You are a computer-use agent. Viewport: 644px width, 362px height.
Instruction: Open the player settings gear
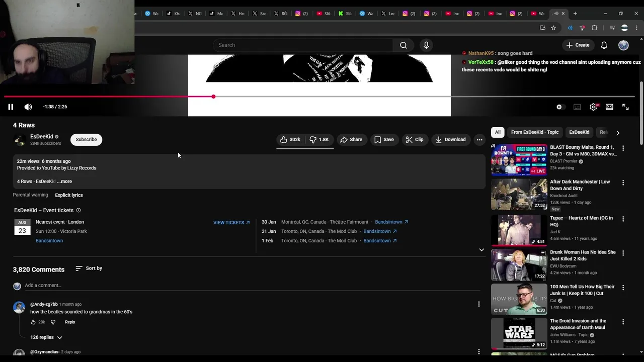click(x=594, y=107)
